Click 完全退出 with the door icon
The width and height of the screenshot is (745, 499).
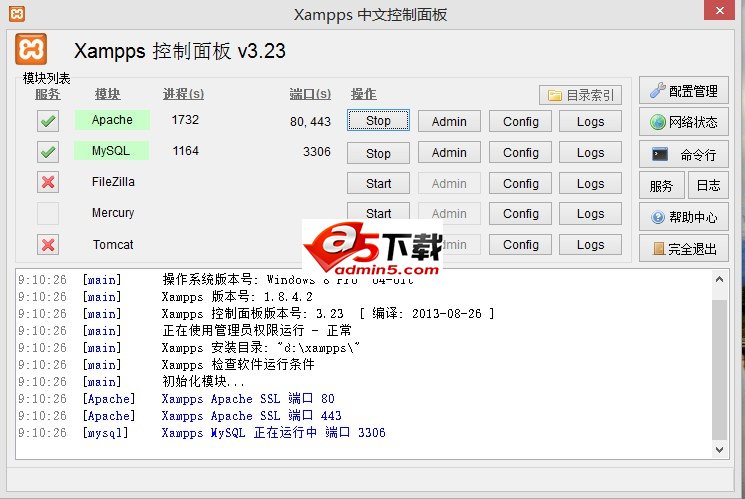[683, 249]
